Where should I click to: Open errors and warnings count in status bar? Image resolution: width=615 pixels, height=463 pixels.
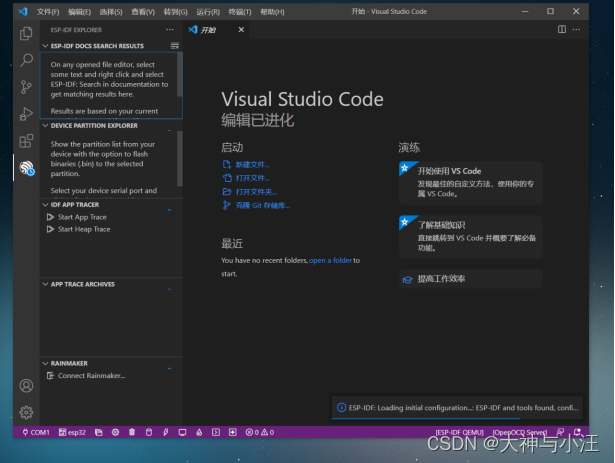(260, 432)
